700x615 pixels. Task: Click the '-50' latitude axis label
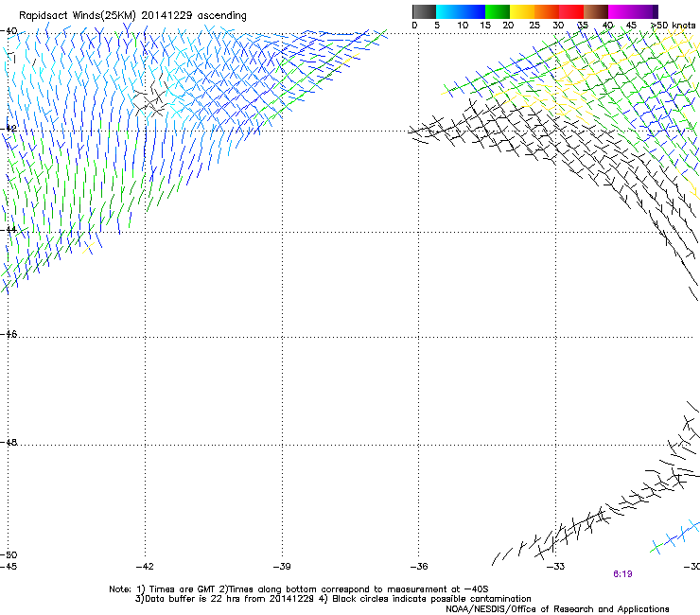click(9, 554)
